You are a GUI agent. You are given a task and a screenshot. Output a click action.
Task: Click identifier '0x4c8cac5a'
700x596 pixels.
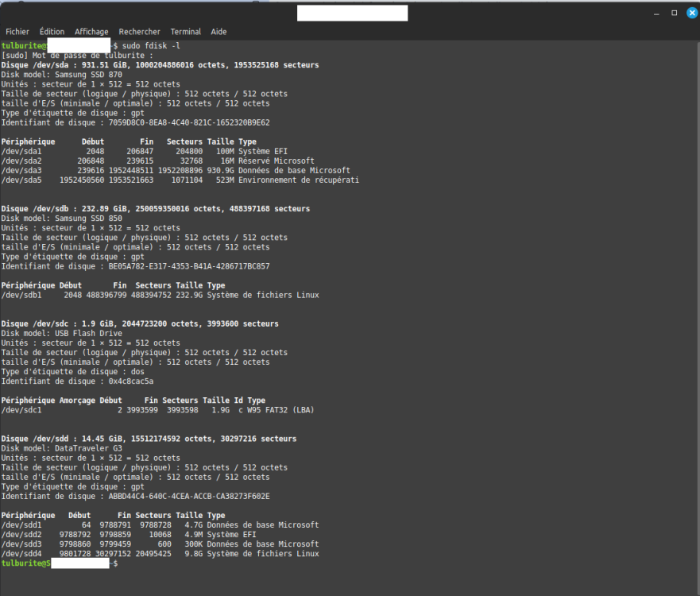pos(131,381)
